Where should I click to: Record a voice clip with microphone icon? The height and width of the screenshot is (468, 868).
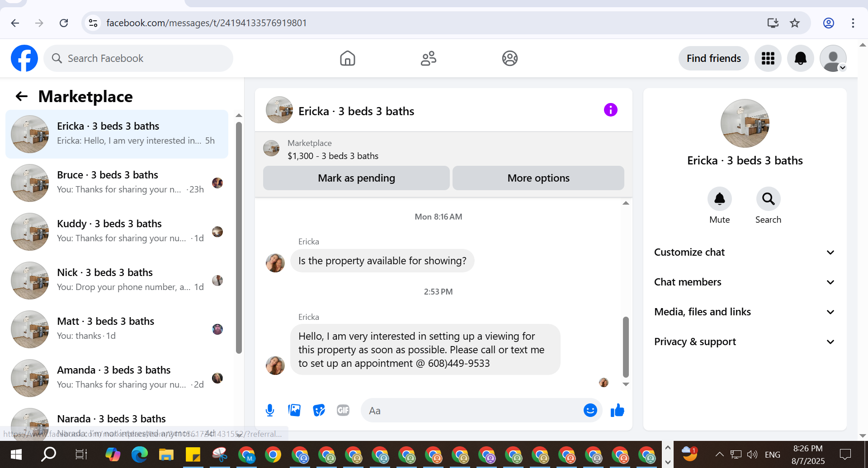[x=270, y=410]
